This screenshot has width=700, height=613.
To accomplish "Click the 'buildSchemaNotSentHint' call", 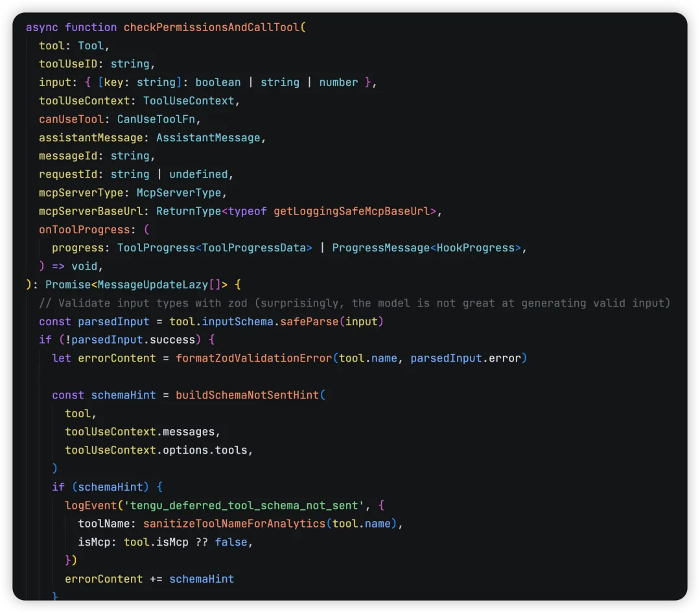I will point(247,395).
